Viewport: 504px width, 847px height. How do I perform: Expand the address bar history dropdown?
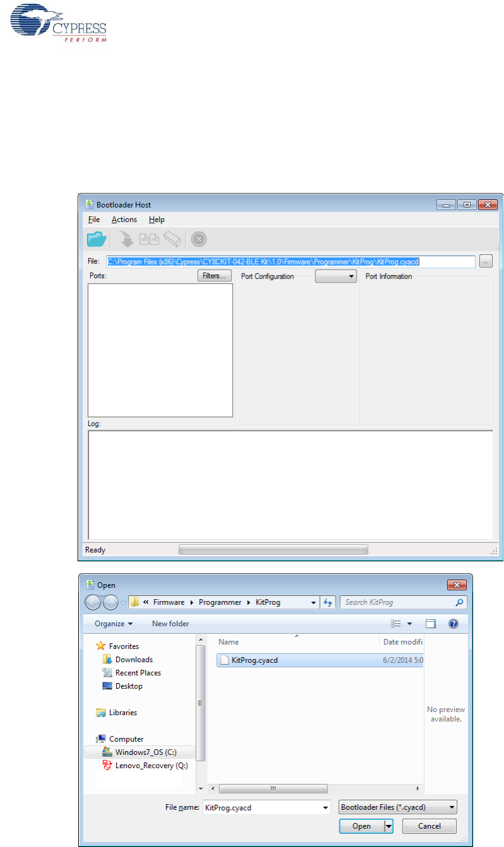[314, 602]
